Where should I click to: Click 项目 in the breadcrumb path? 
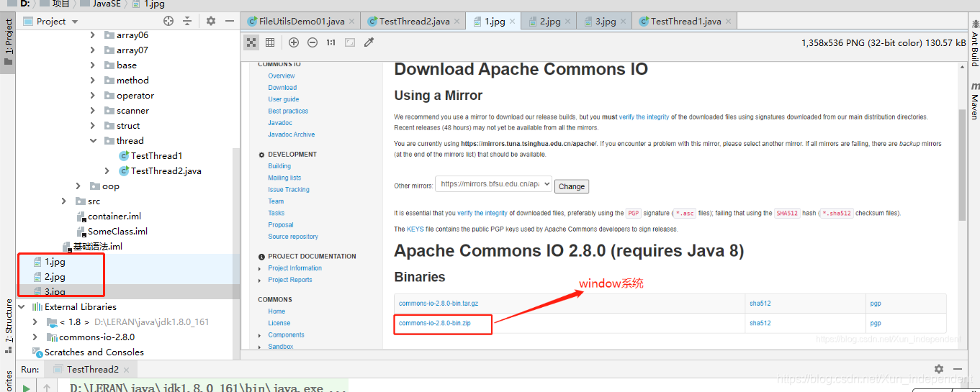61,4
